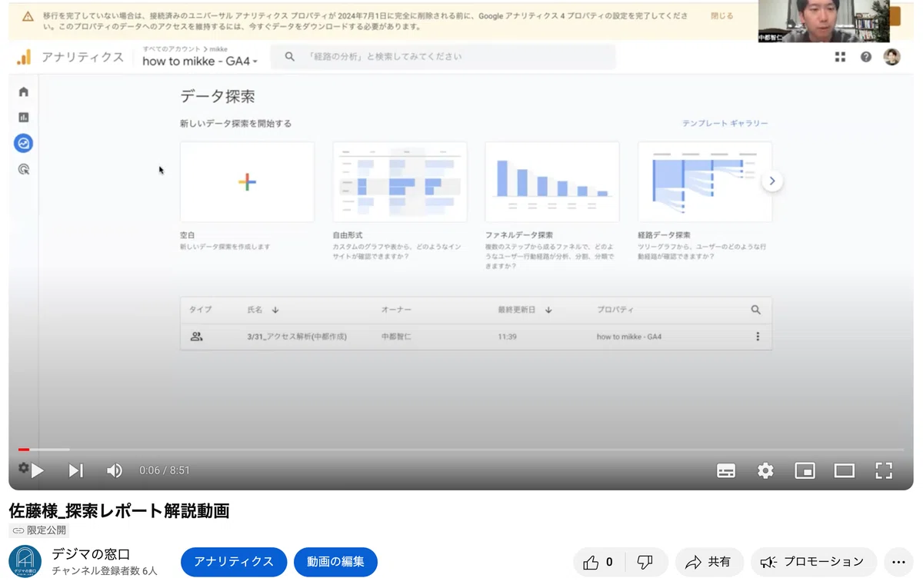This screenshot has width=923, height=588.
Task: Open the ファネルデータ探索 template
Action: point(552,182)
